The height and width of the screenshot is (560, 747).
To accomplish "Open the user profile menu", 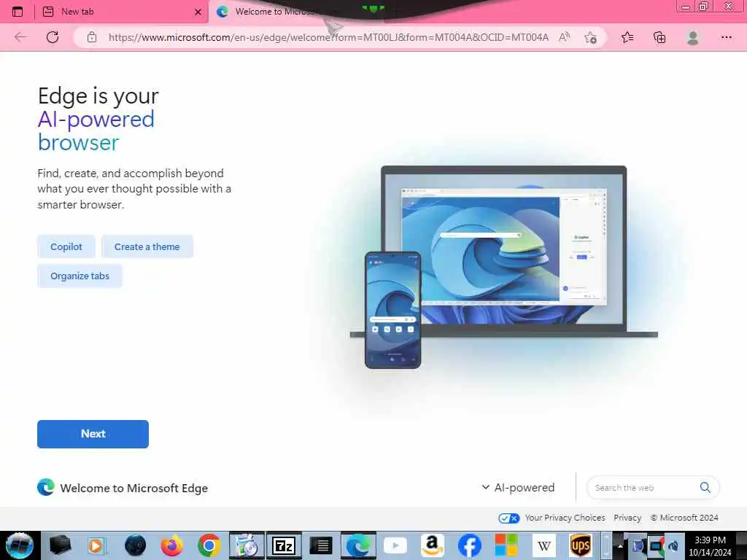I will tap(693, 37).
